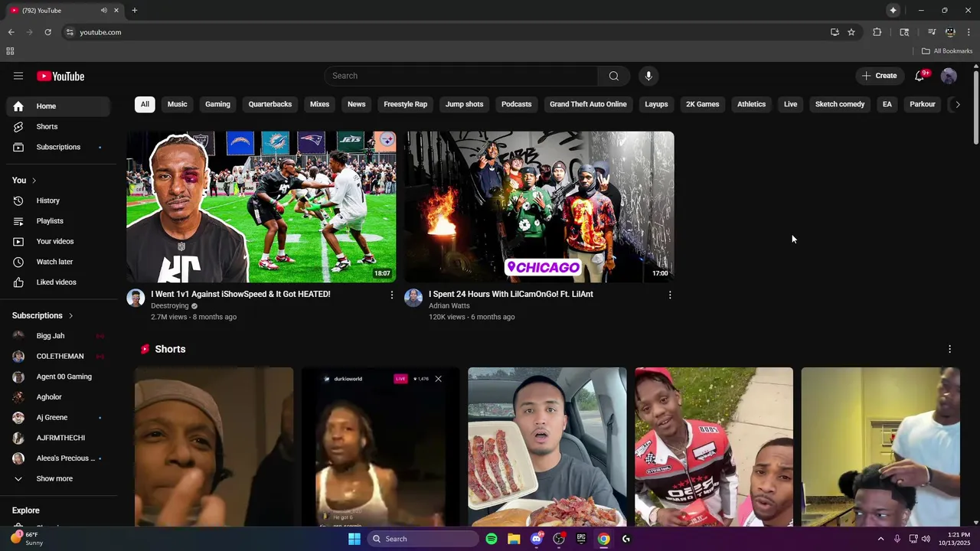This screenshot has height=551, width=980.
Task: Close the live overlay on durkioworld short
Action: click(438, 379)
